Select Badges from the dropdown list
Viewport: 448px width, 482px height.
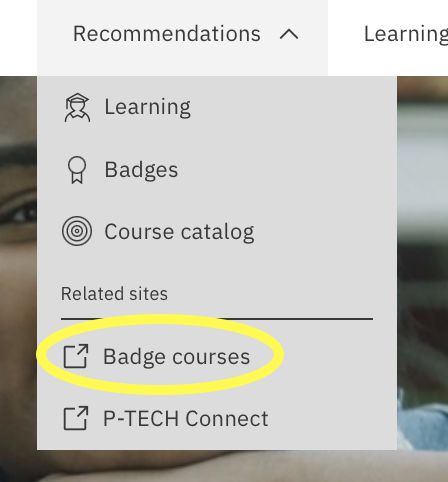(x=141, y=170)
